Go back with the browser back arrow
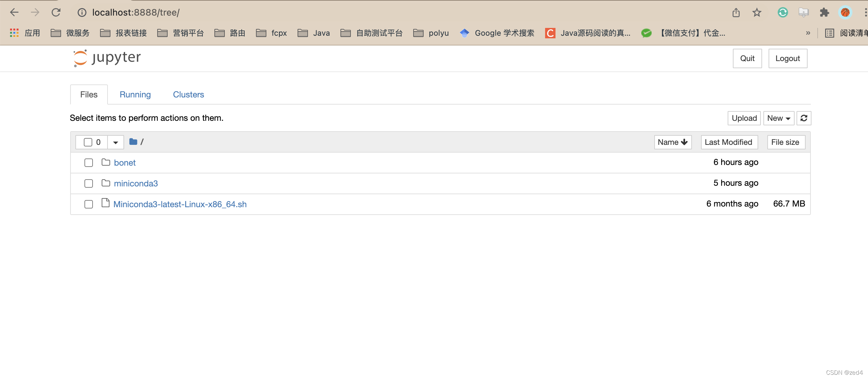 [x=14, y=12]
